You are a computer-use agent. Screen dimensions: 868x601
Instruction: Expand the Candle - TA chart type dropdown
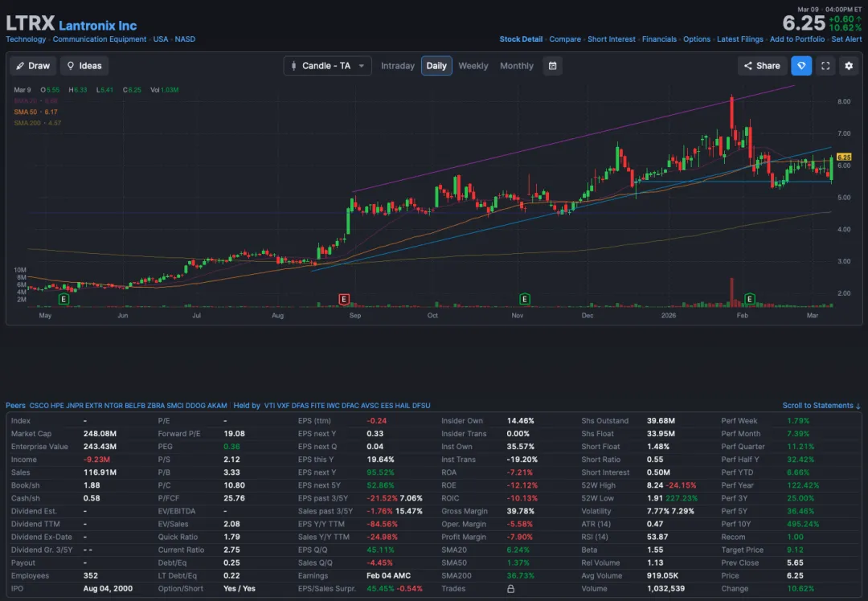click(x=327, y=66)
